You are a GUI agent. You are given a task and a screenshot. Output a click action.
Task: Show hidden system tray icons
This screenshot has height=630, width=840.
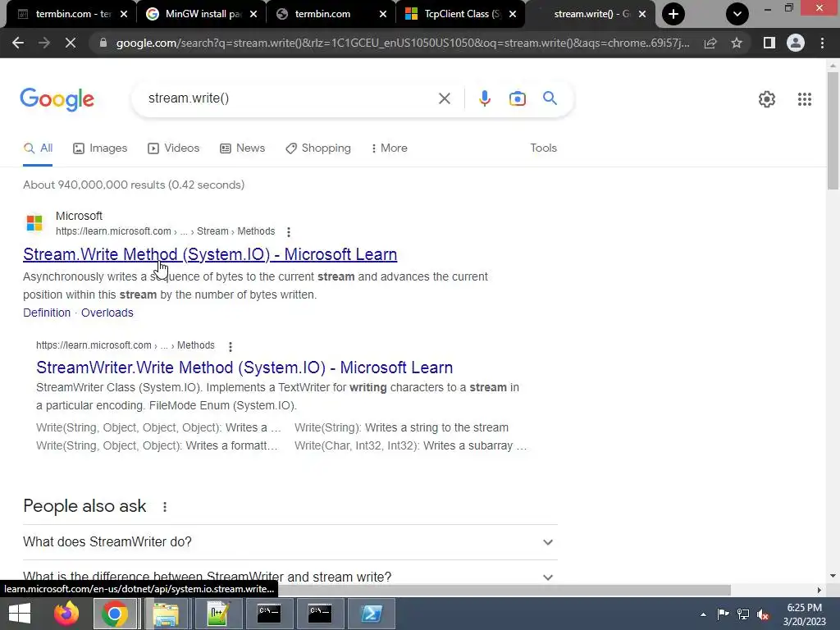click(x=703, y=614)
